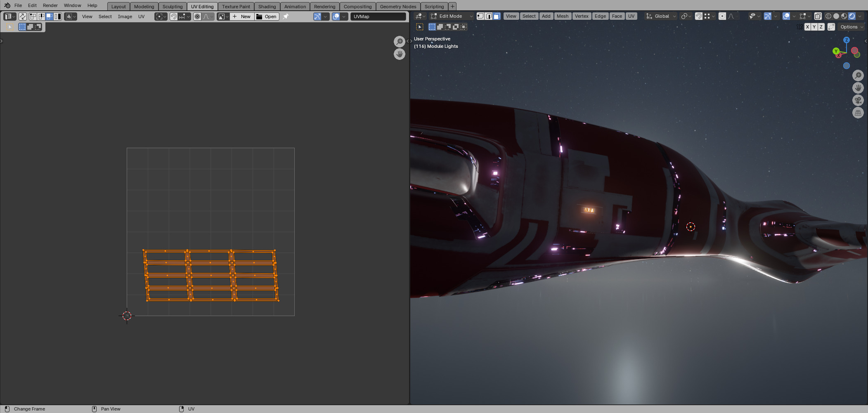
Task: Select vertex select mode in 3D viewport
Action: click(x=480, y=16)
